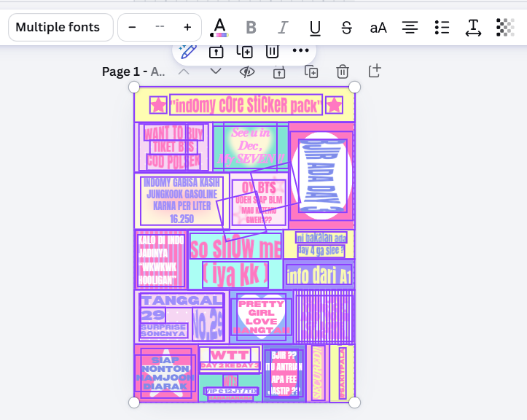Select the "SURPRISE SONGNYA" text
Viewport: 527px width, 420px height.
(x=164, y=330)
